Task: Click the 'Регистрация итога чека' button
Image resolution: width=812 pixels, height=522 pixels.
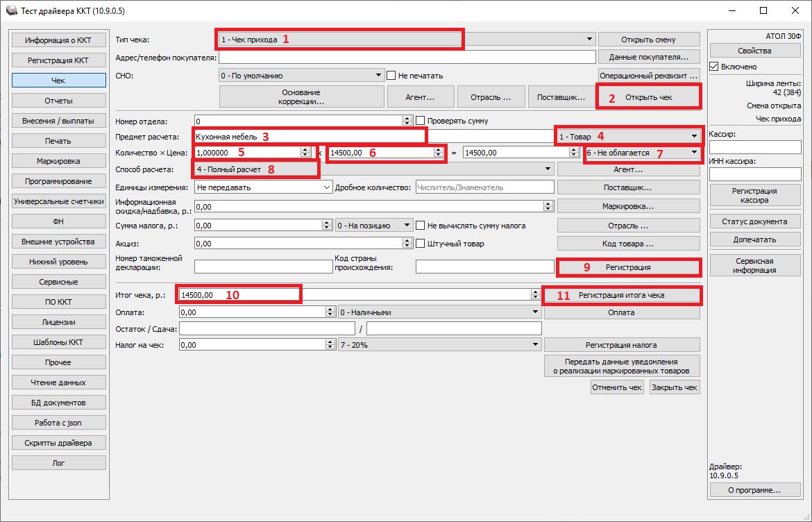Action: point(621,296)
